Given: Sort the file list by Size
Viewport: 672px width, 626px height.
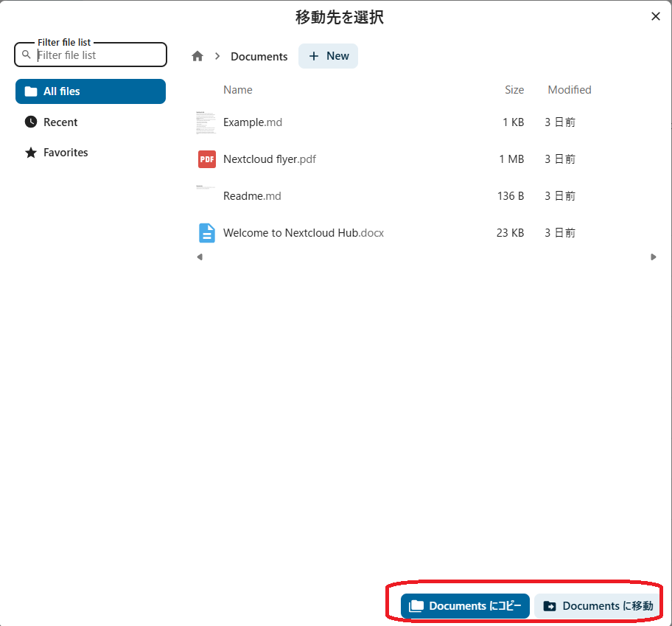Looking at the screenshot, I should [x=514, y=90].
